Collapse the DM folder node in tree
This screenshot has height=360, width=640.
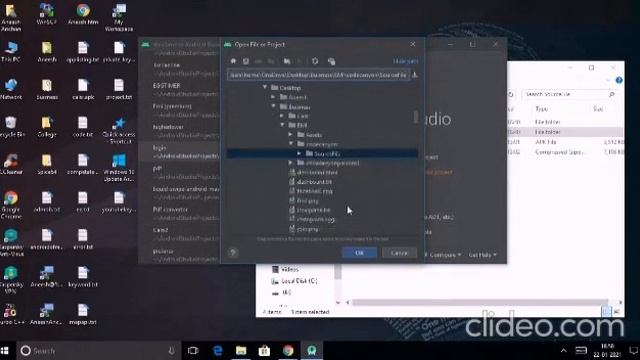tap(282, 125)
